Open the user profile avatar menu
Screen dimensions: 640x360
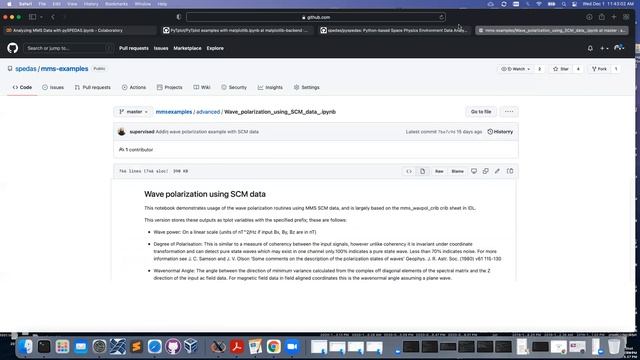619,48
